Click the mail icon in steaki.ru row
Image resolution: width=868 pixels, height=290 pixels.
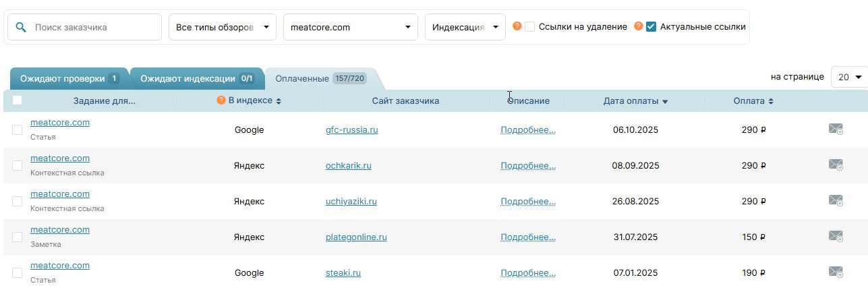[x=836, y=272]
